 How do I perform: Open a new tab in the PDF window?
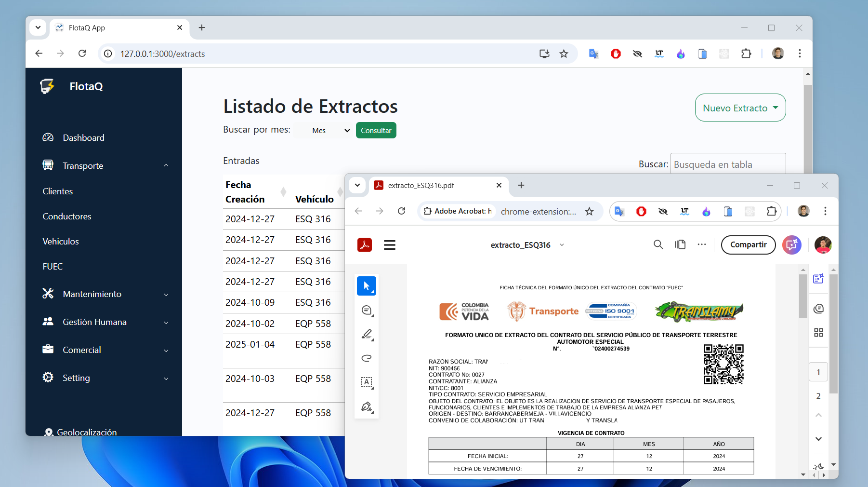[521, 185]
